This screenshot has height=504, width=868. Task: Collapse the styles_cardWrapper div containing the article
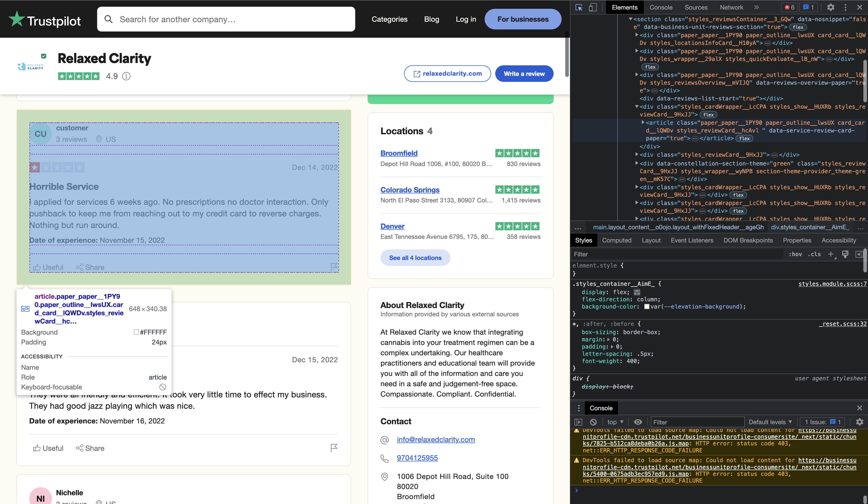pyautogui.click(x=637, y=107)
